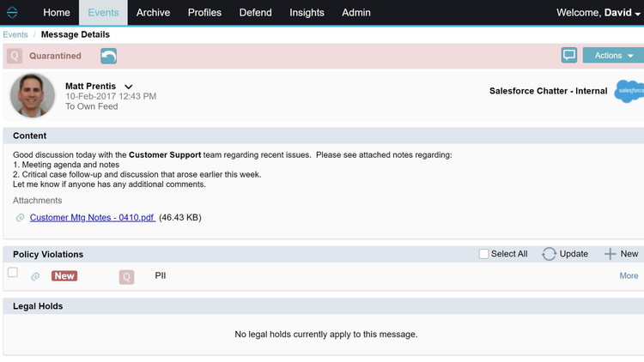Expand the chevron next to Matt Prentis
644x362 pixels.
(129, 87)
